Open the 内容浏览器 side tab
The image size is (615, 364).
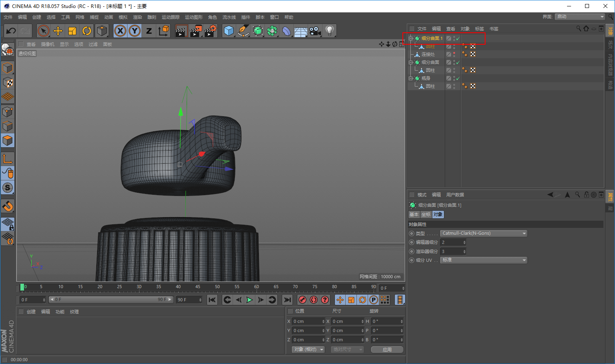click(x=610, y=64)
